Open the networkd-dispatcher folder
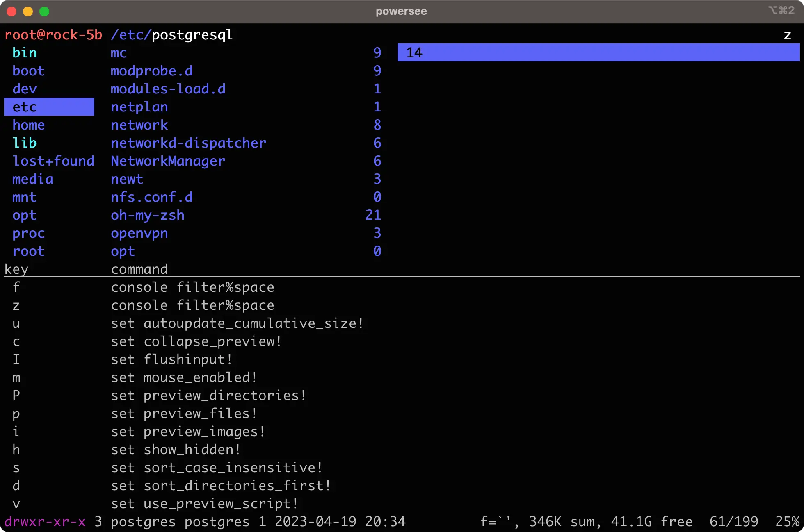Viewport: 804px width, 532px height. [x=189, y=143]
